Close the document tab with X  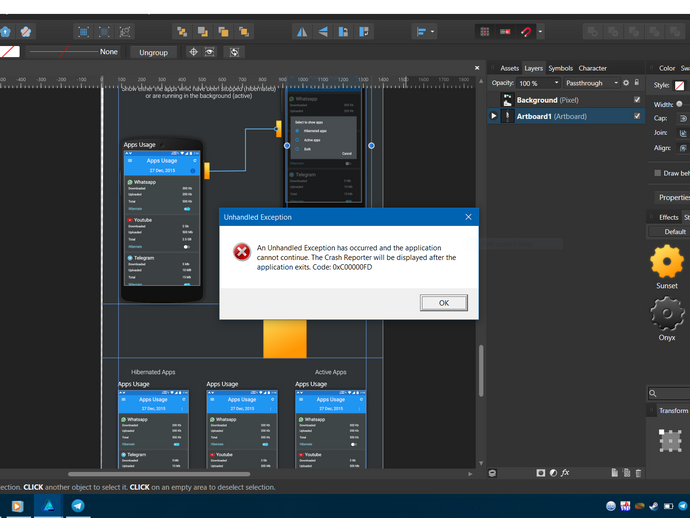tap(477, 68)
